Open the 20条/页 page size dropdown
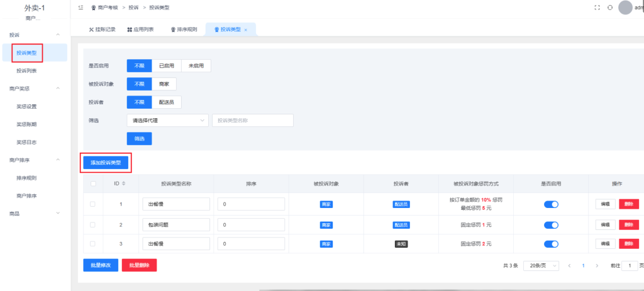The image size is (644, 291). [541, 266]
